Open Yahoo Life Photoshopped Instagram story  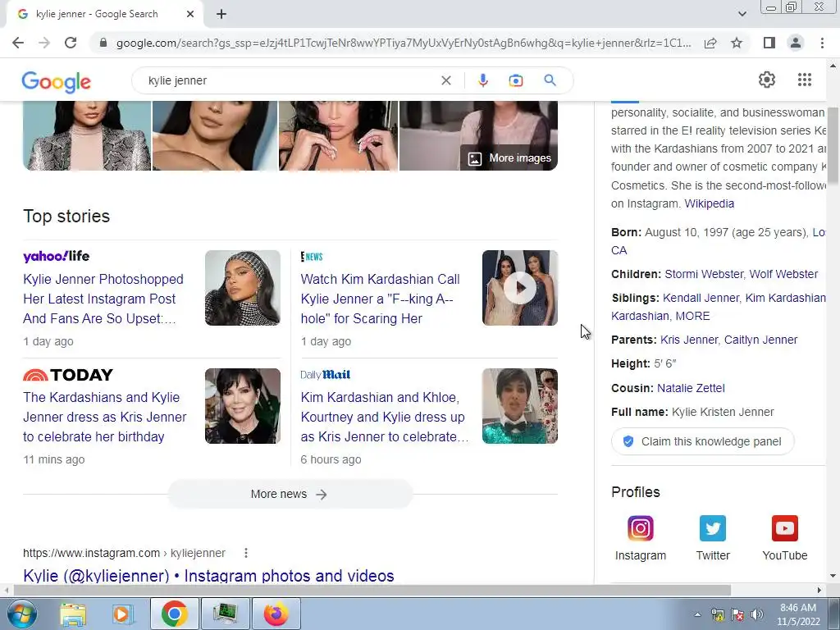(103, 299)
